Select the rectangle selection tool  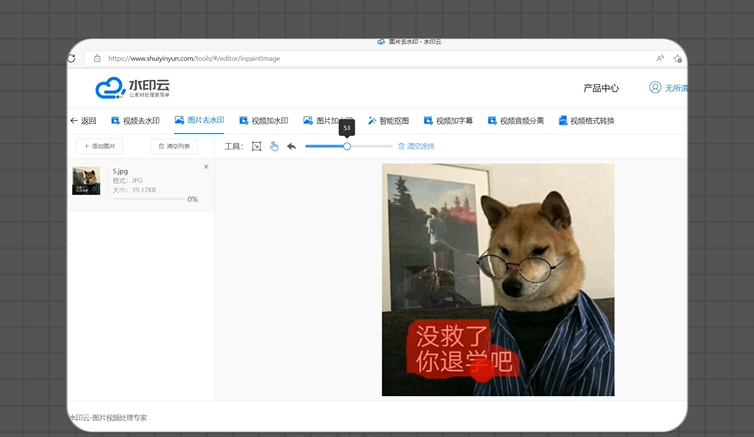click(257, 146)
